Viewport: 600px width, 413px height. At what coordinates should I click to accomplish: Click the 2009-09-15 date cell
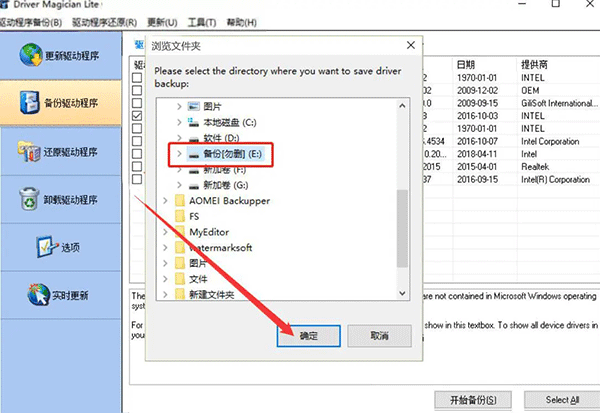pyautogui.click(x=477, y=103)
